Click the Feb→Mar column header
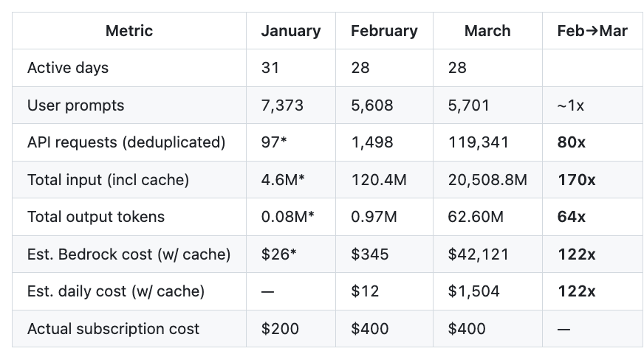This screenshot has height=354, width=644. (x=592, y=31)
